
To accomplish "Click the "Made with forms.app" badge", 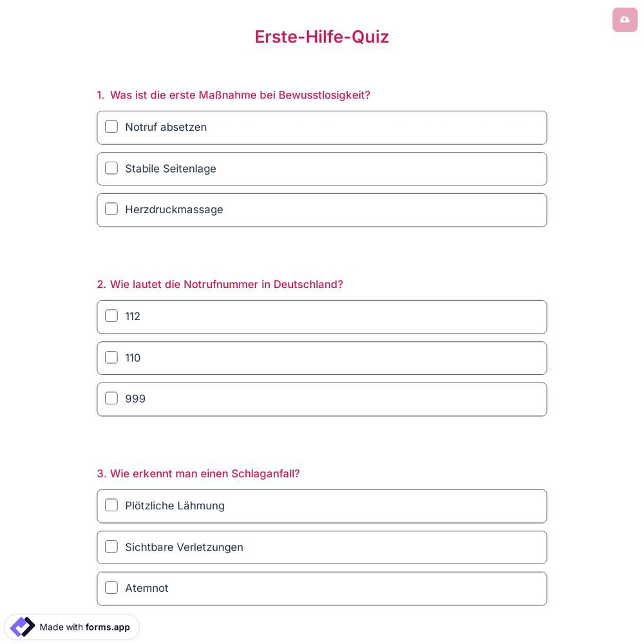I will point(71,627).
